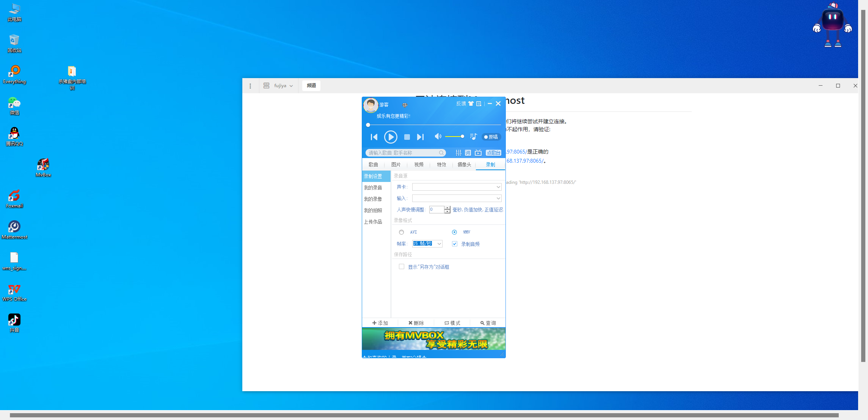Image resolution: width=868 pixels, height=420 pixels.
Task: Skip to next track icon
Action: pos(420,137)
